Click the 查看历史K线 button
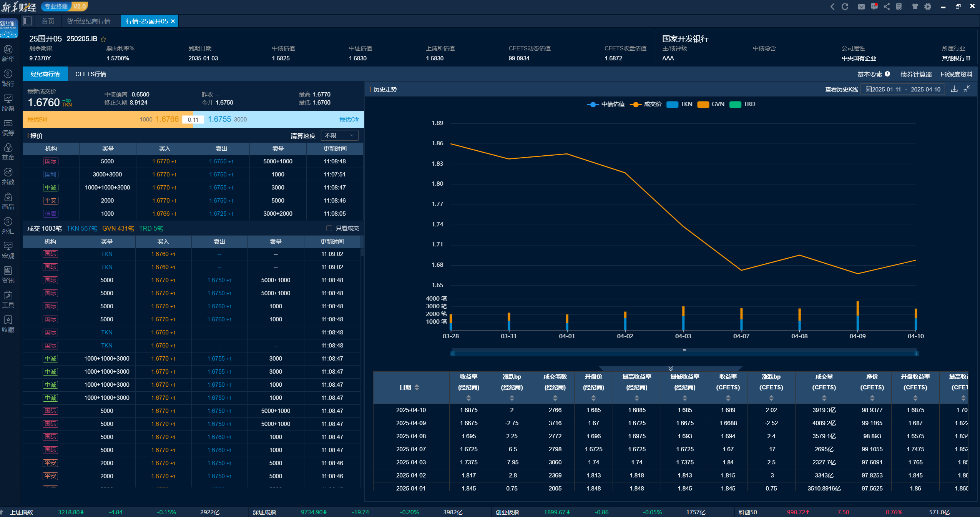The width and height of the screenshot is (980, 517). pyautogui.click(x=841, y=90)
